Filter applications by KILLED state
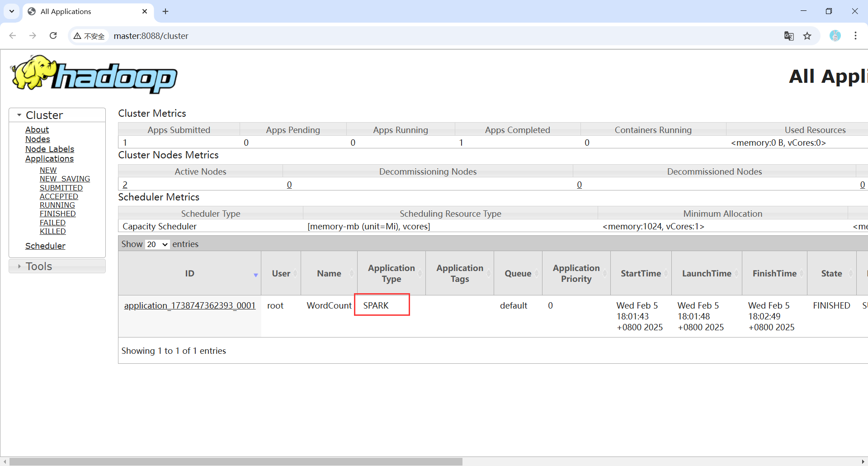 pos(52,231)
